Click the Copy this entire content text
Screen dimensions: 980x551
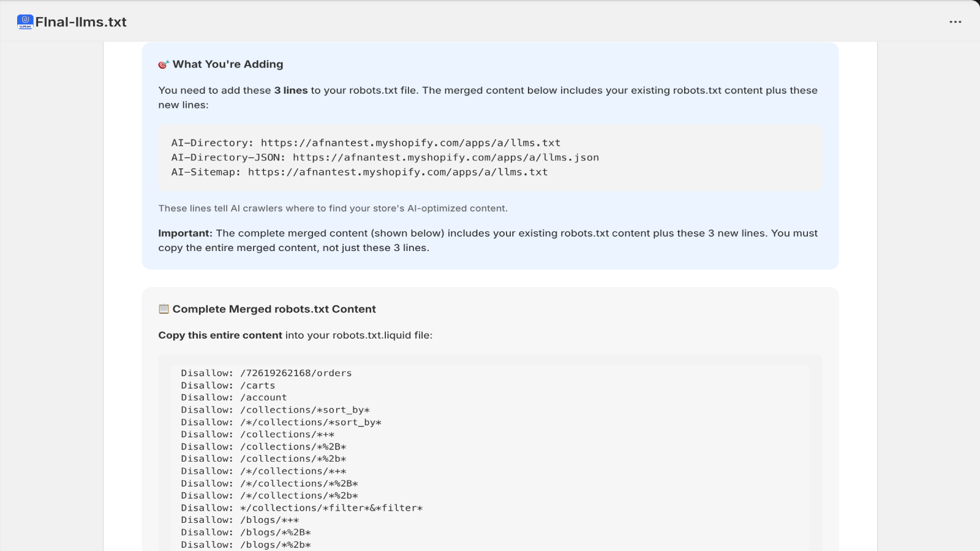pyautogui.click(x=221, y=335)
